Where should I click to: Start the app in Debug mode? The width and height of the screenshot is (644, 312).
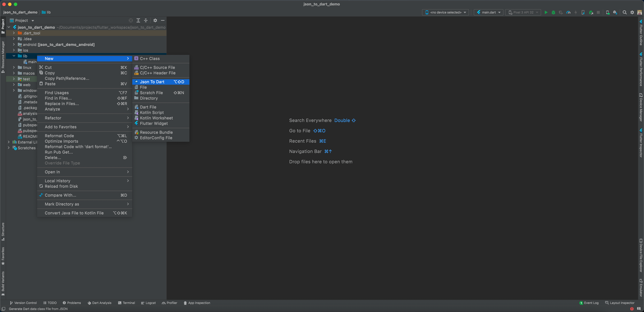(553, 12)
